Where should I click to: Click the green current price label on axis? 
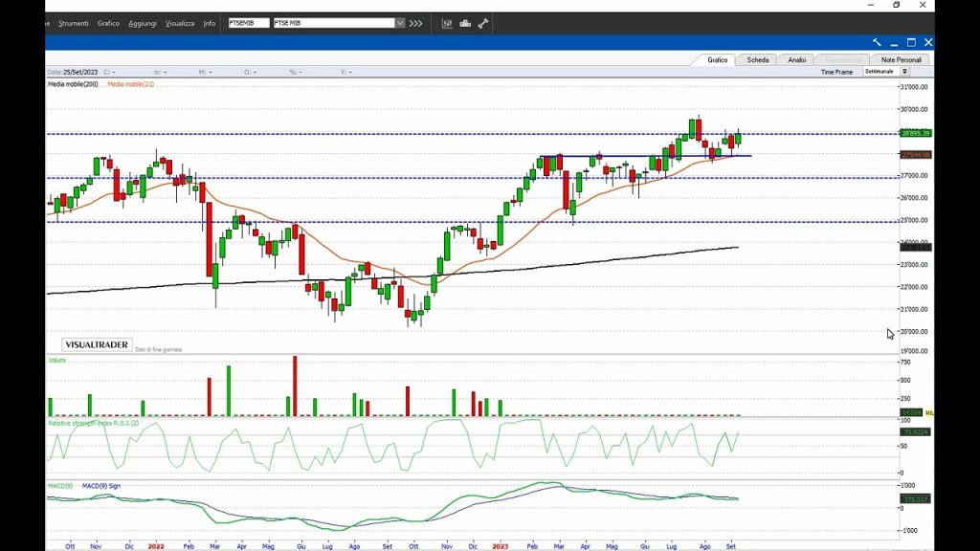(916, 133)
